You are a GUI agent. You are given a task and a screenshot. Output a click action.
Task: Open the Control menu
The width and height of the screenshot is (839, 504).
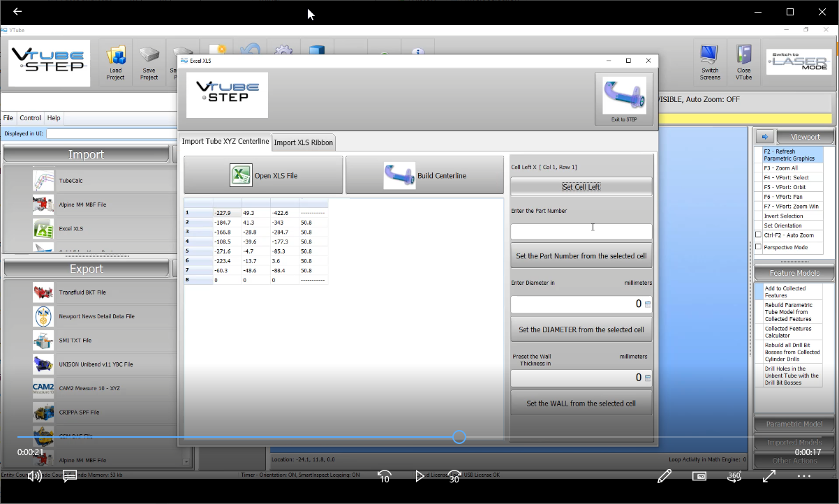coord(30,118)
